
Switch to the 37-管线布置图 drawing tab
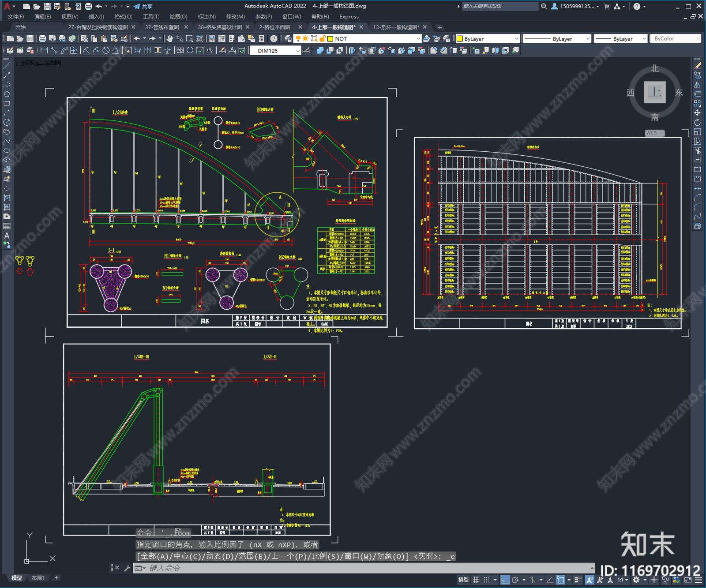point(162,27)
